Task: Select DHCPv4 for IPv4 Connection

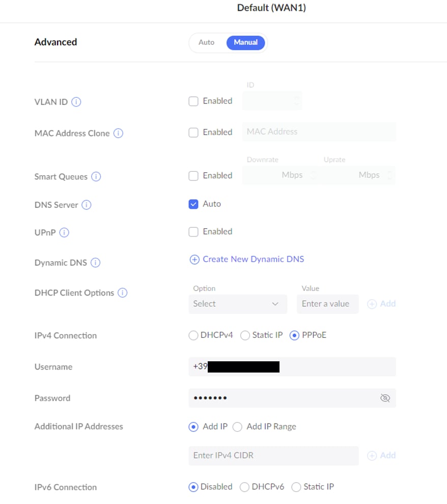Action: coord(193,335)
